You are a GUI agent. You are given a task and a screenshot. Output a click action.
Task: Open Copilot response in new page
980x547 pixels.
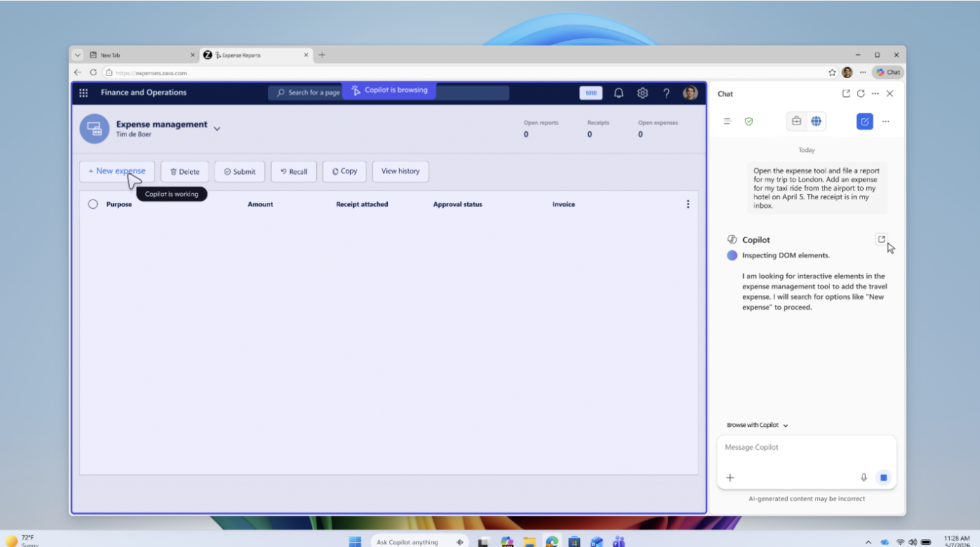[x=882, y=239]
